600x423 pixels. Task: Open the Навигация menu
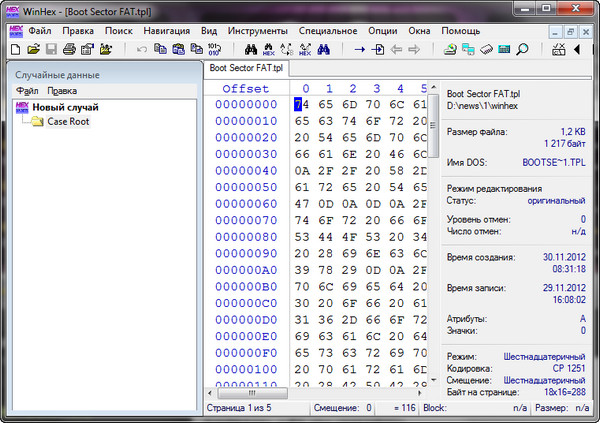pyautogui.click(x=167, y=31)
